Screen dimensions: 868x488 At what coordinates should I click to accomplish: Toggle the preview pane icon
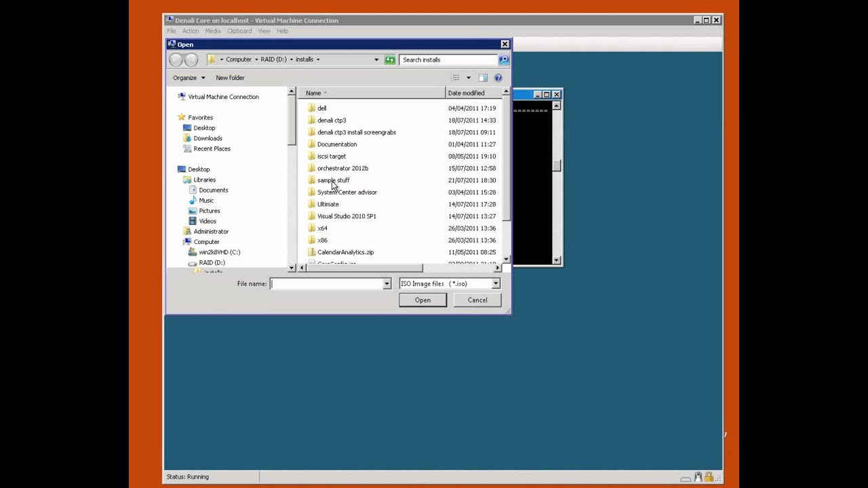click(483, 78)
